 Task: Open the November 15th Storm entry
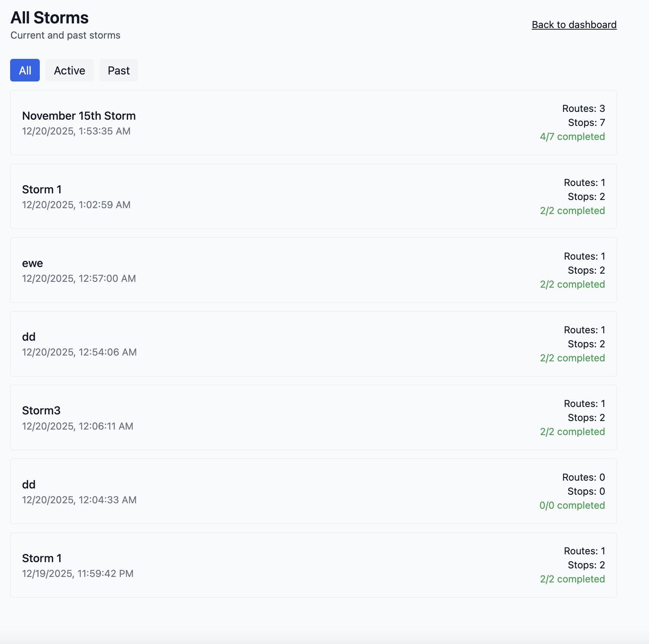coord(79,116)
